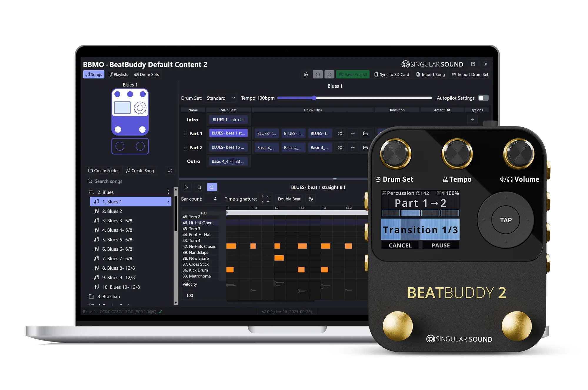The height and width of the screenshot is (390, 588).
Task: Switch to the Drum Sets tab
Action: pos(146,74)
